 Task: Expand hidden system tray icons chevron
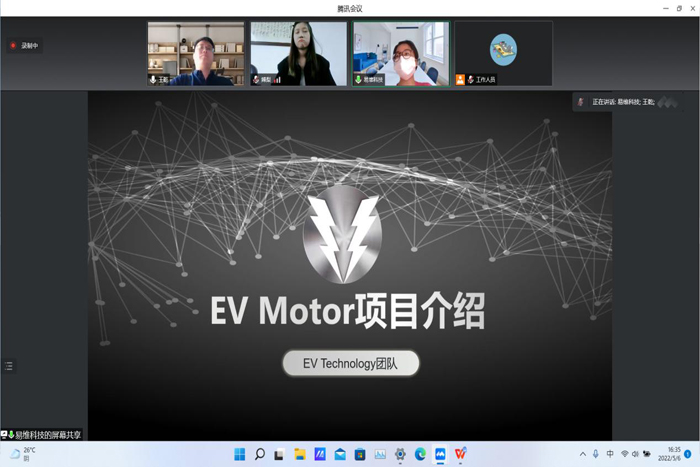tap(583, 454)
